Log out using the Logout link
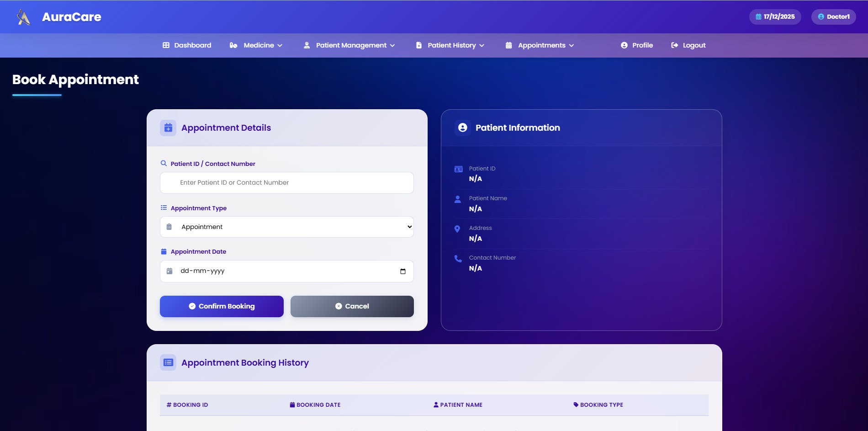Image resolution: width=868 pixels, height=431 pixels. coord(688,45)
